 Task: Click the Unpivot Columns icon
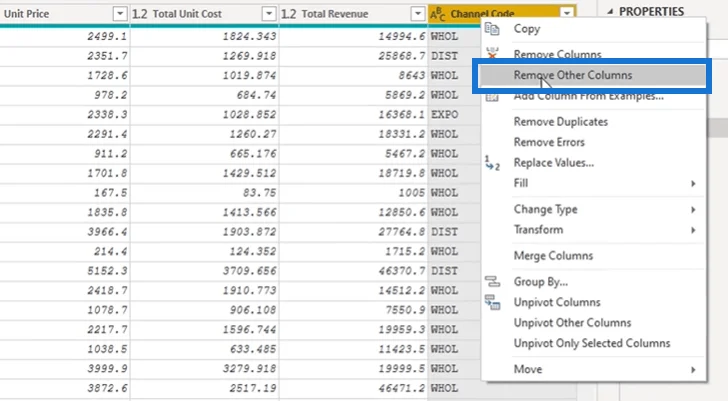(x=492, y=302)
